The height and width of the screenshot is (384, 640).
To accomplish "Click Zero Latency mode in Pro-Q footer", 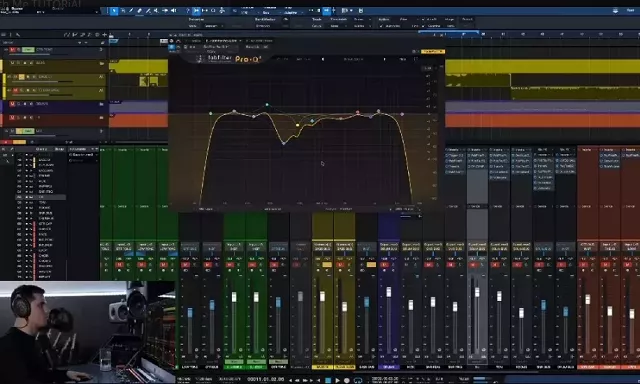I will 273,209.
